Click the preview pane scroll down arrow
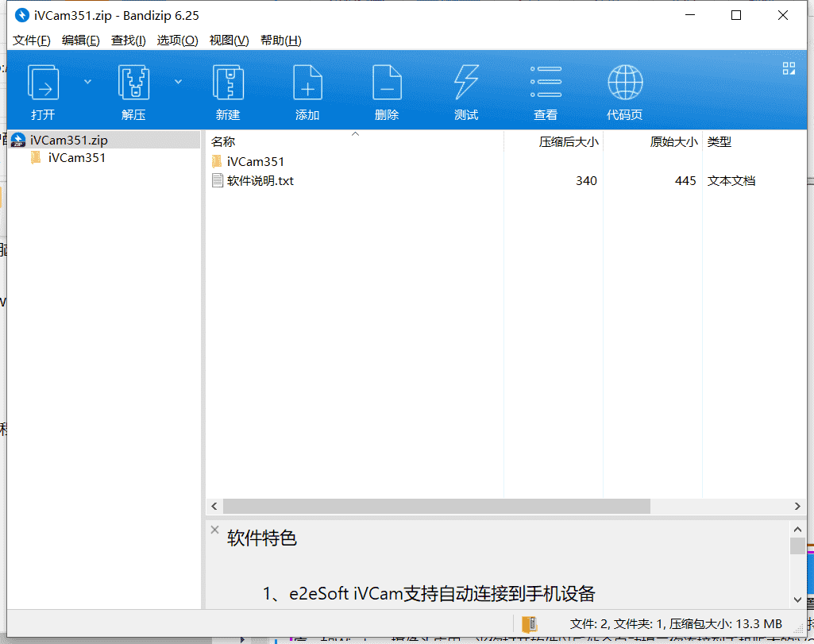Viewport: 814px width, 644px height. pos(797,600)
